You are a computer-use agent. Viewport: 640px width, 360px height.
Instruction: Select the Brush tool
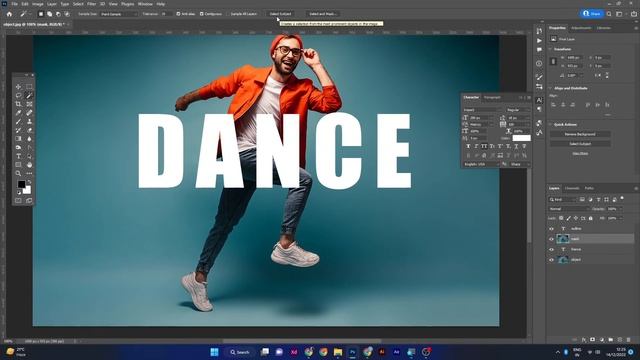click(x=18, y=122)
